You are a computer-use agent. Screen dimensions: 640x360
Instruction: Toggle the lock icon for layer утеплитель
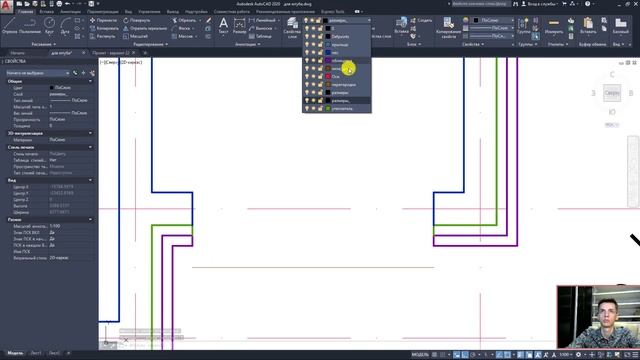tap(320, 109)
